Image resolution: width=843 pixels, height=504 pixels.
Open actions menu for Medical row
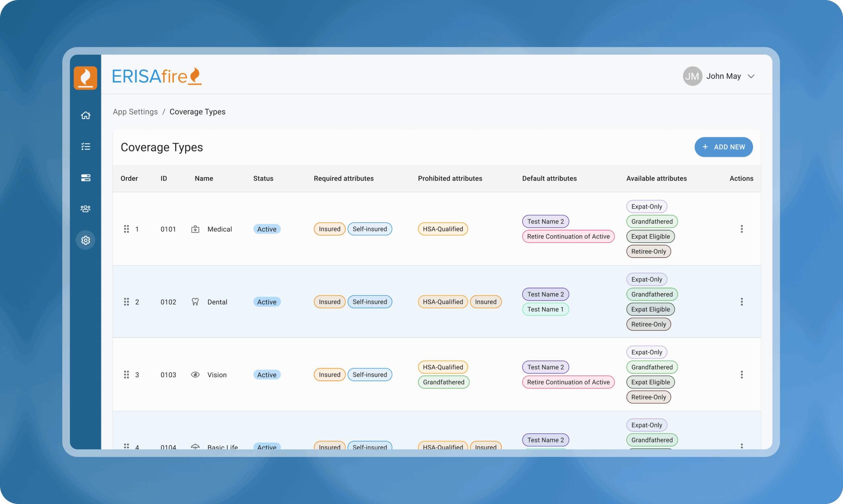(x=742, y=229)
